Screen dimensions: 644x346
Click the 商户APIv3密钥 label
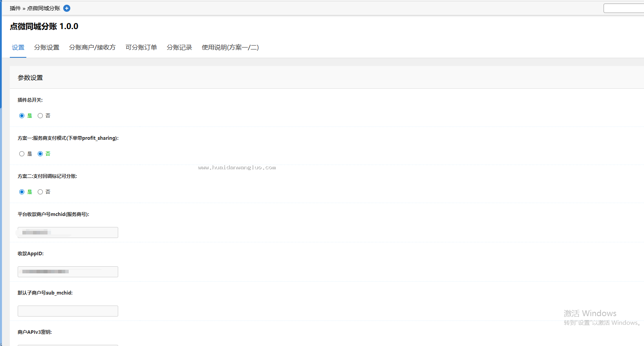tap(35, 332)
